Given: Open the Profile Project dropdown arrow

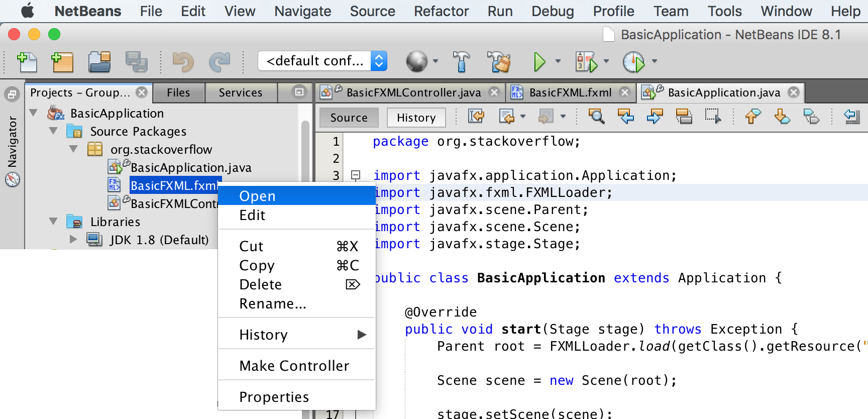Looking at the screenshot, I should [x=654, y=61].
